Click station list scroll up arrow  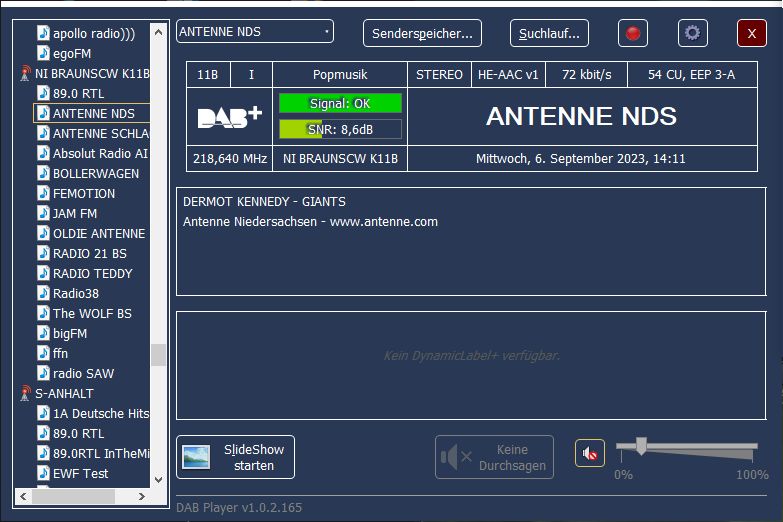(158, 32)
